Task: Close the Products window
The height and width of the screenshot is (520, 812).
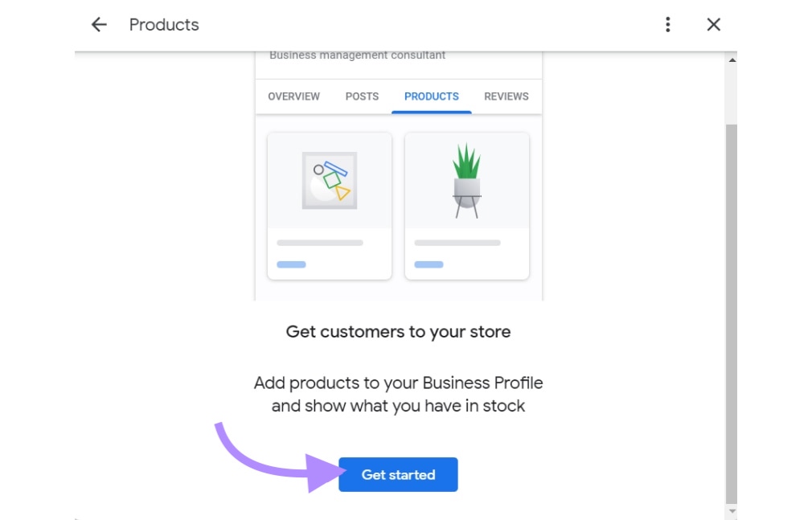Action: coord(713,24)
